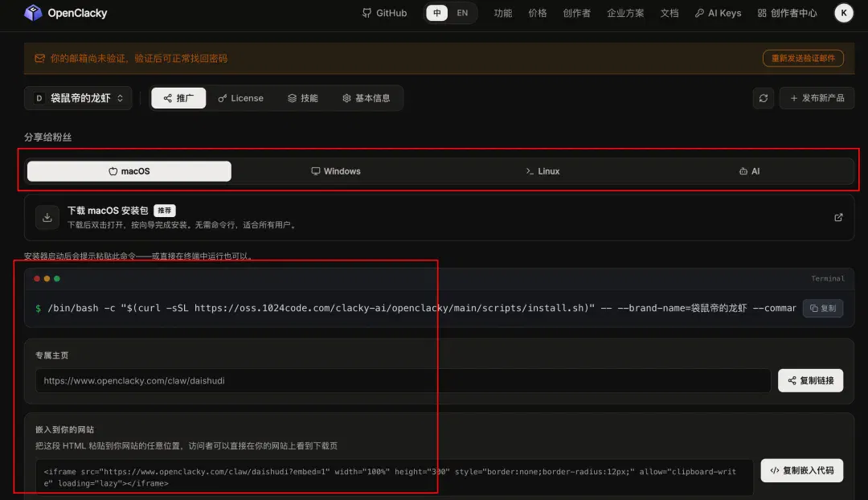Expand the 袋鼠帝的龙虾 product selector
Screen dimensions: 868x500
[78, 98]
